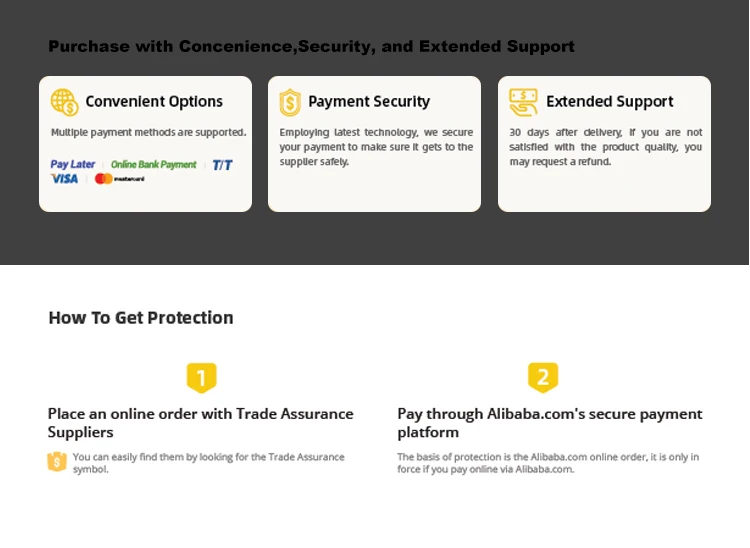This screenshot has height=548, width=750.
Task: Click "Pay through Alibaba.com's secure payment platform" heading
Action: click(549, 423)
